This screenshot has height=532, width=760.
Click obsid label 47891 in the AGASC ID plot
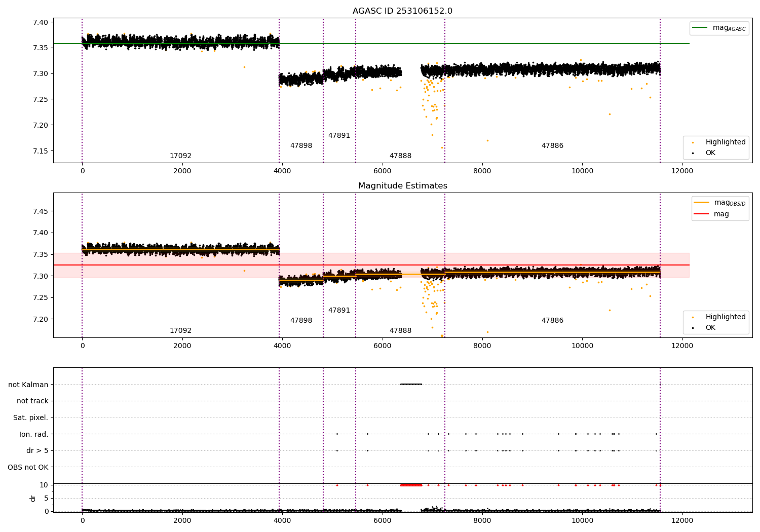click(339, 136)
